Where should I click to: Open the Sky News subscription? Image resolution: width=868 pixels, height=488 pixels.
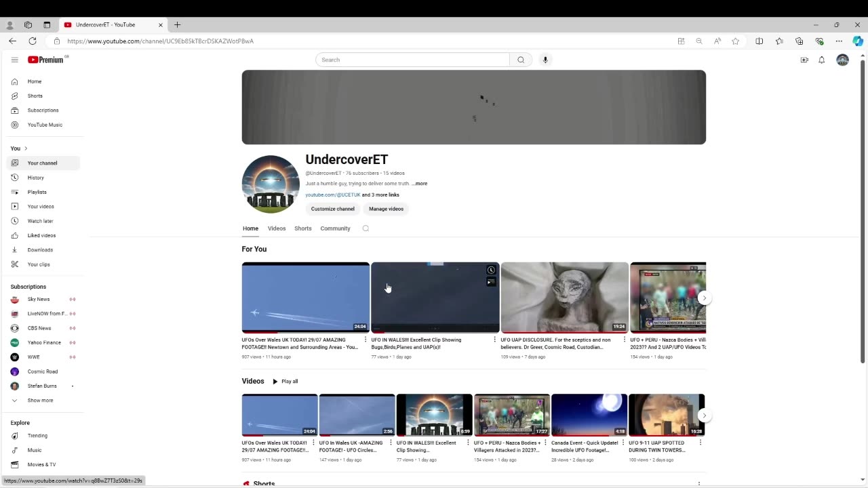43,299
